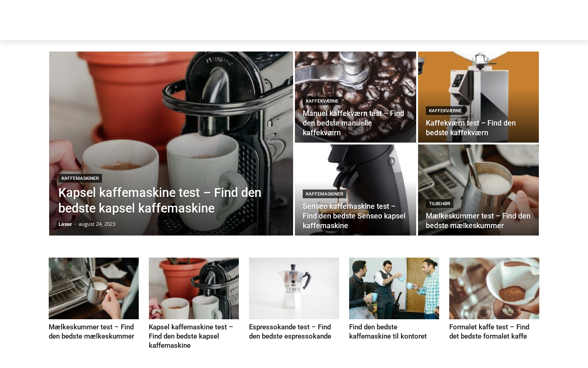The image size is (588, 368).
Task: Click the capsule machine thumbnail in the bottom row
Action: pyautogui.click(x=194, y=288)
